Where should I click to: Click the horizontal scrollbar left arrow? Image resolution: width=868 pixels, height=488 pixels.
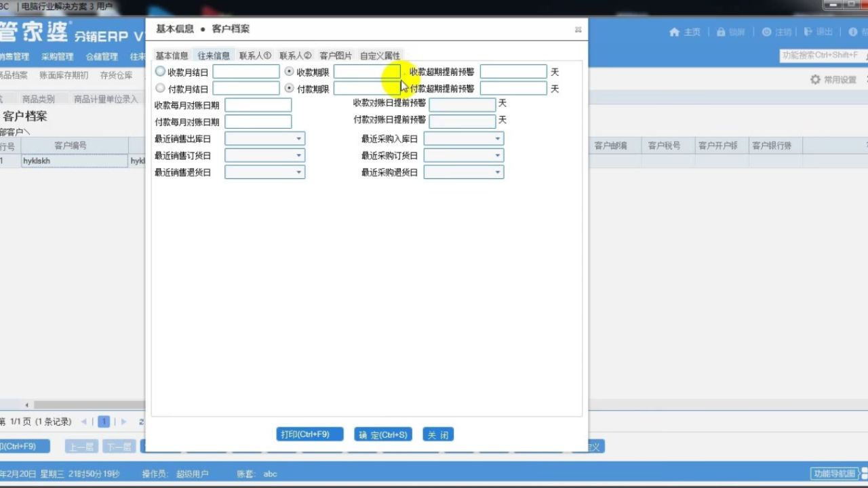pyautogui.click(x=27, y=405)
